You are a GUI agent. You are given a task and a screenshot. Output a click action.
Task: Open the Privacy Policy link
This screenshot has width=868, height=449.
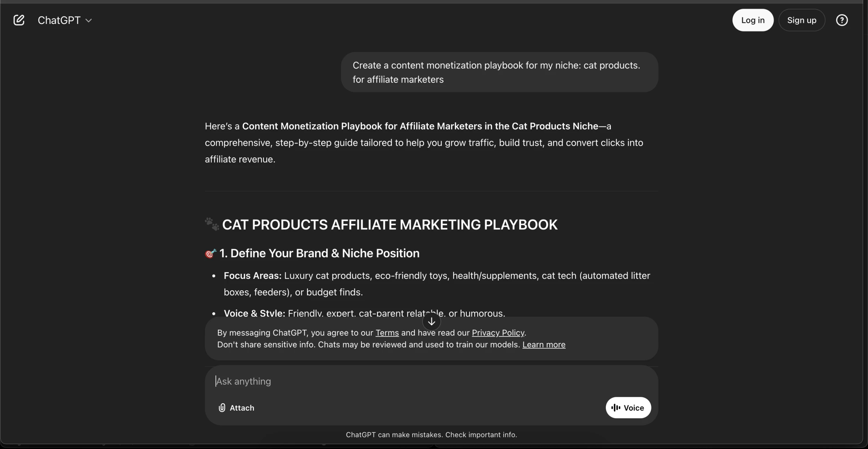click(498, 333)
